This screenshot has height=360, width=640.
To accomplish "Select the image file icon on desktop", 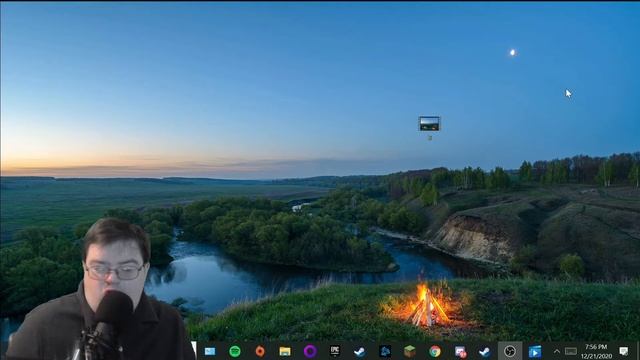I will tap(429, 124).
